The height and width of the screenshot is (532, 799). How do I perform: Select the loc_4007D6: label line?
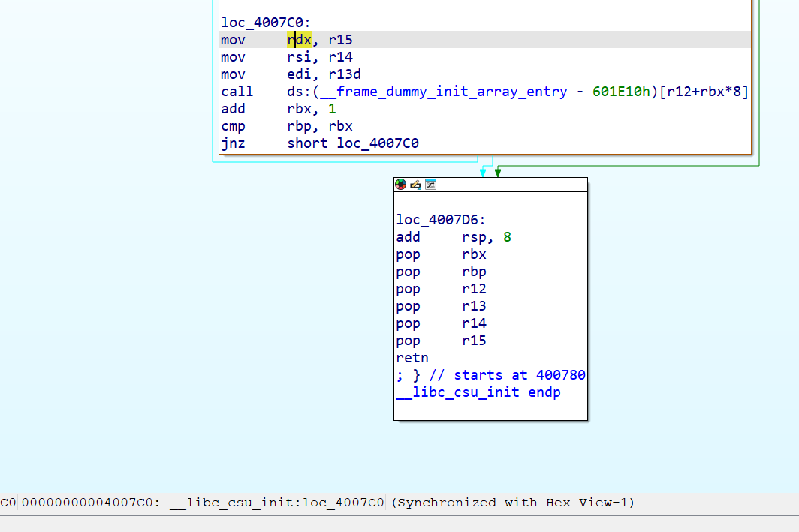point(441,220)
